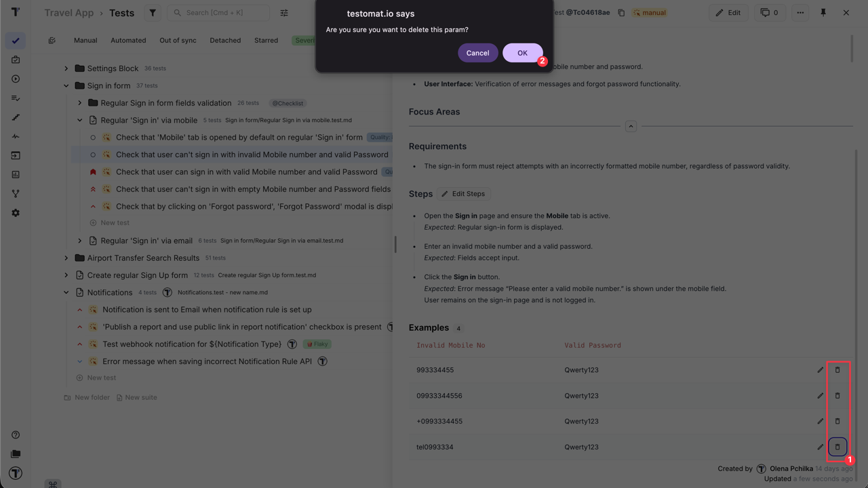Delete the +0993334455 example row
Screen dimensions: 868x488
pyautogui.click(x=837, y=421)
